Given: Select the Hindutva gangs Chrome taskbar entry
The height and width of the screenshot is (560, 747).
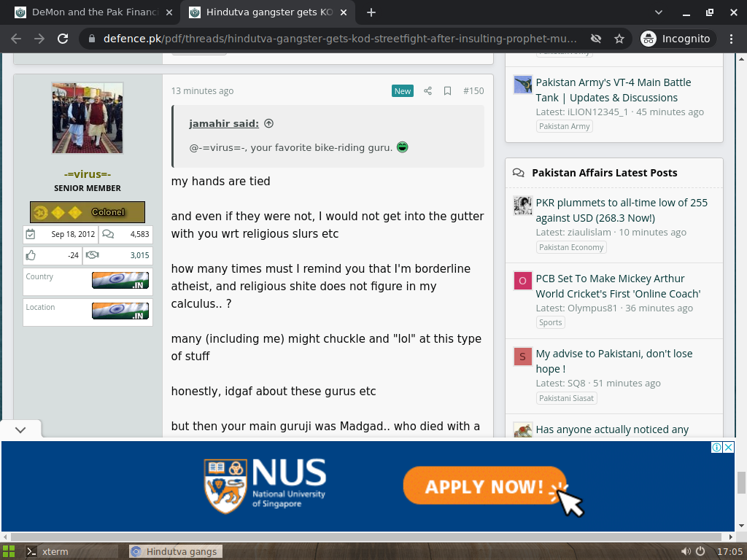Looking at the screenshot, I should point(176,551).
